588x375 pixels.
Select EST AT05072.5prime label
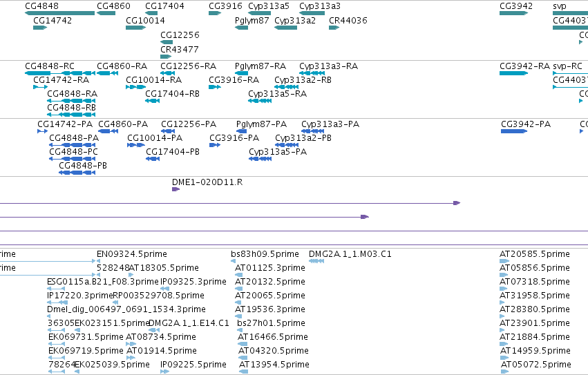[x=536, y=365]
